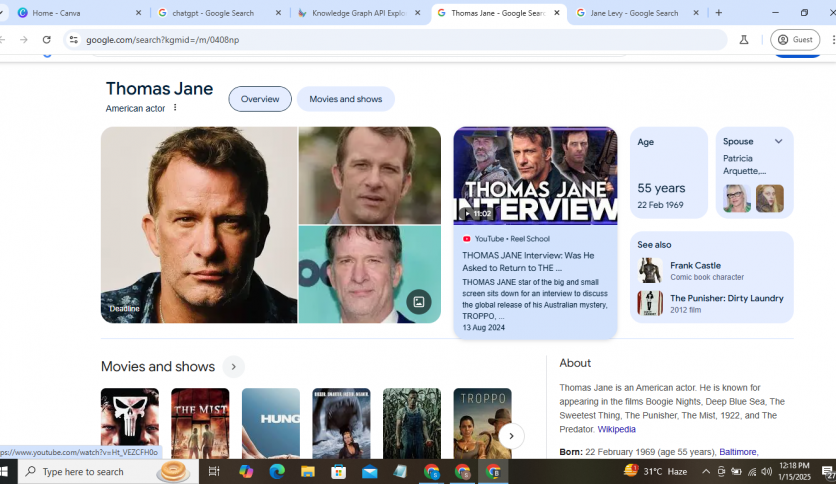Open the Chrome Labs flask icon
Image resolution: width=836 pixels, height=484 pixels.
(744, 39)
